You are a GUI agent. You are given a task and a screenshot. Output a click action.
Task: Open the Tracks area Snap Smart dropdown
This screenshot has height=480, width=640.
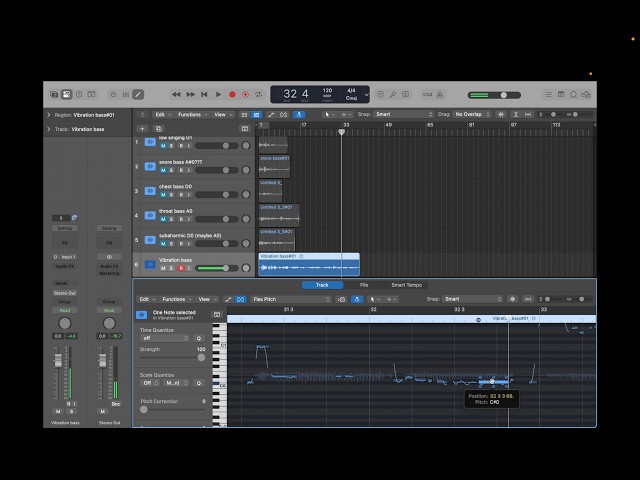(404, 114)
